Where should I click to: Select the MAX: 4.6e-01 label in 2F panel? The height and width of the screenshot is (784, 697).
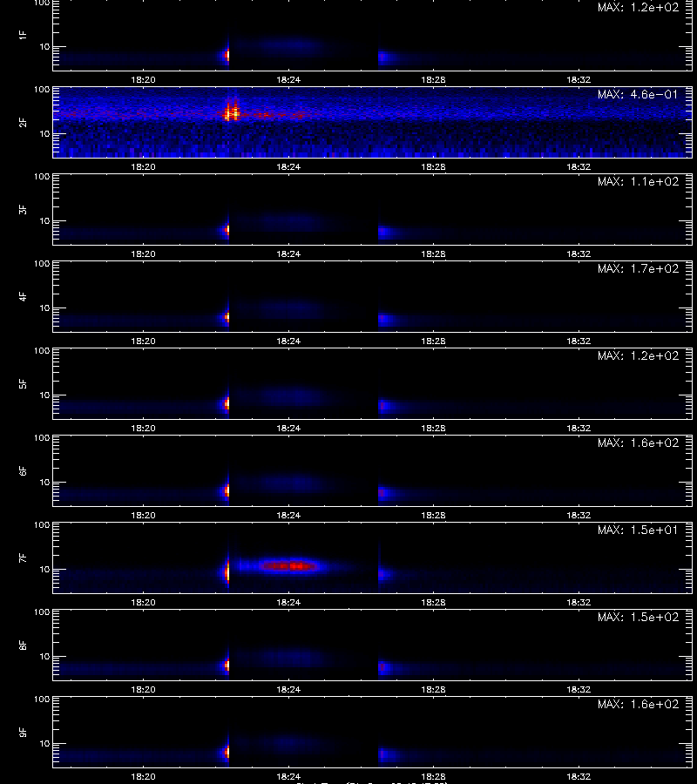coord(638,94)
